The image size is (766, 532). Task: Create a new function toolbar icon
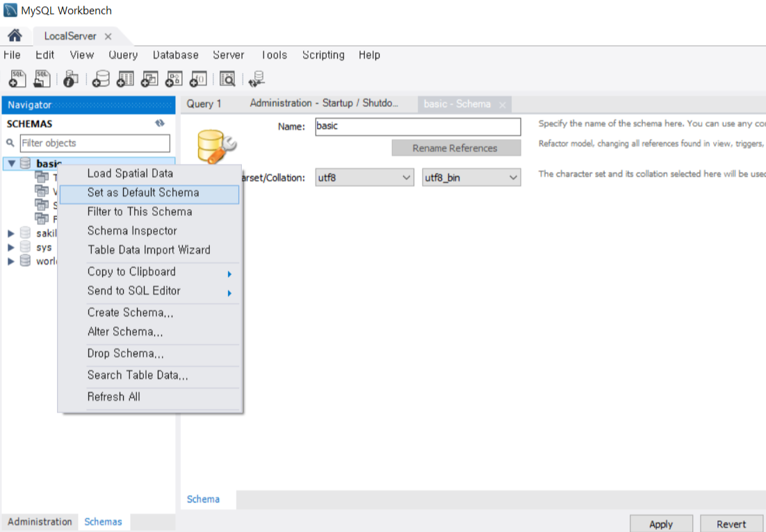pos(198,78)
